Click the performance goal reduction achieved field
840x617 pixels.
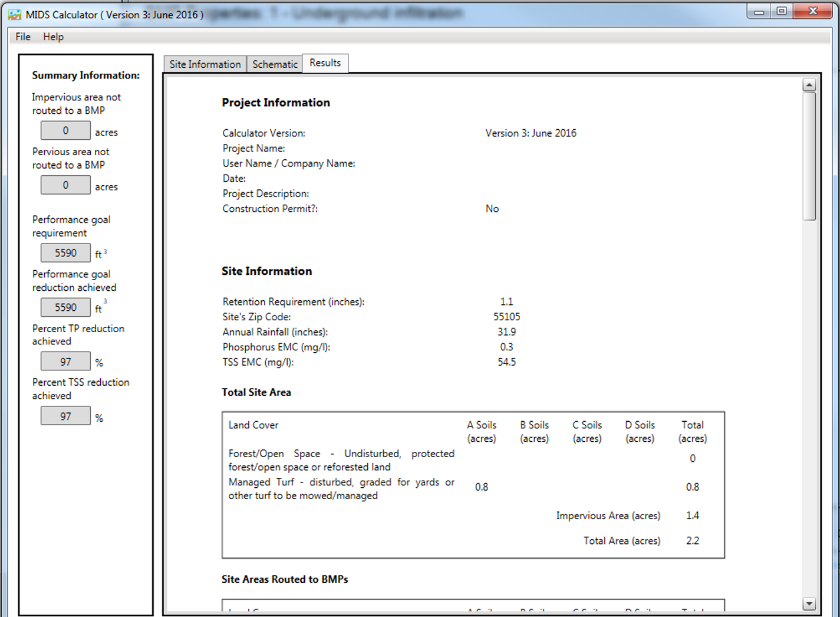(65, 307)
